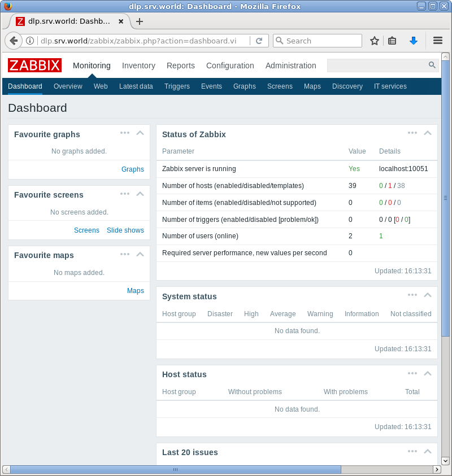Open the Configuration menu

tap(230, 65)
